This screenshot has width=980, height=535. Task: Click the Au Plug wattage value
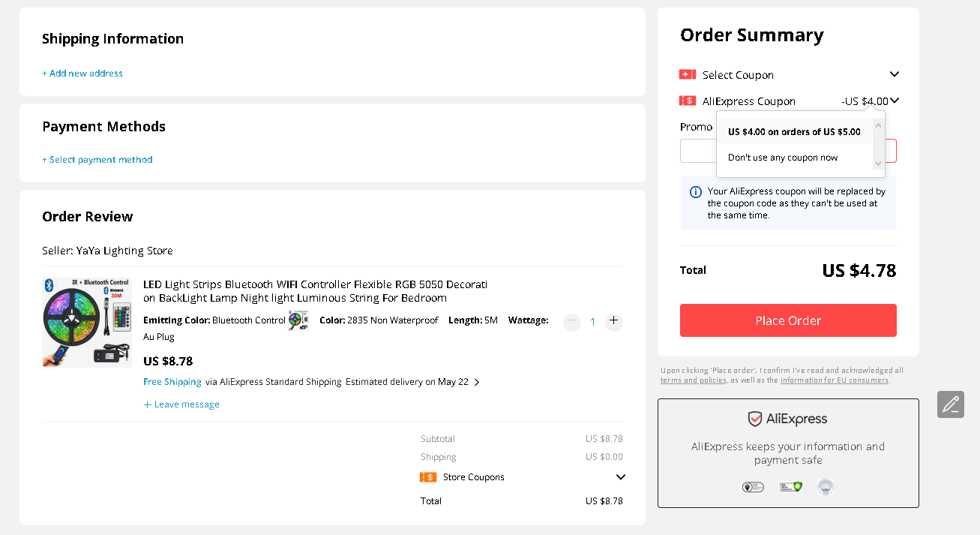click(159, 337)
